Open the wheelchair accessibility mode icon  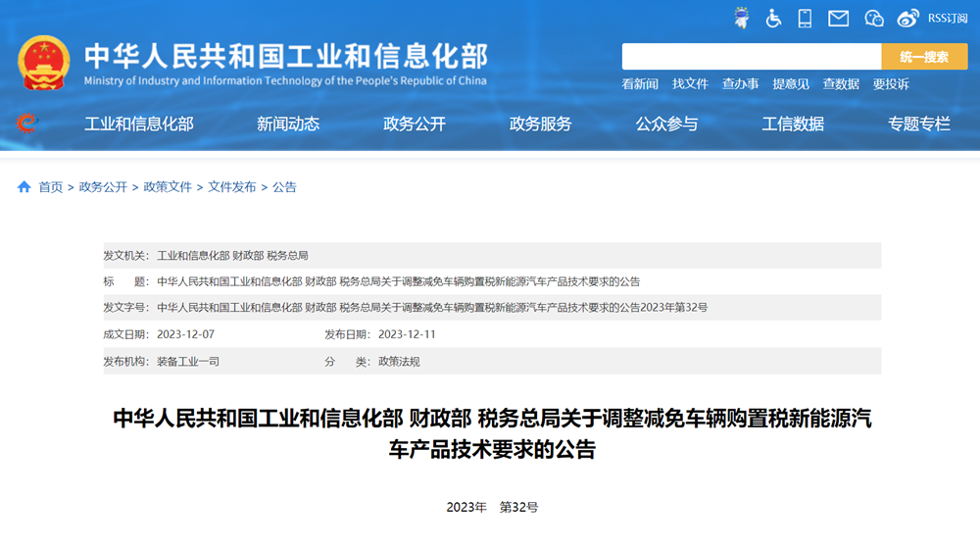click(x=774, y=18)
